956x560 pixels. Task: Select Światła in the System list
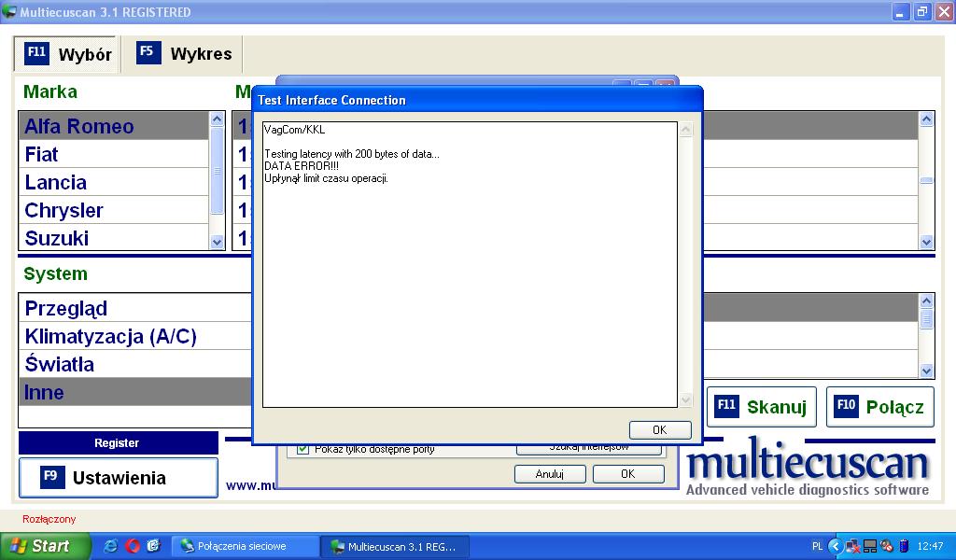[x=135, y=364]
